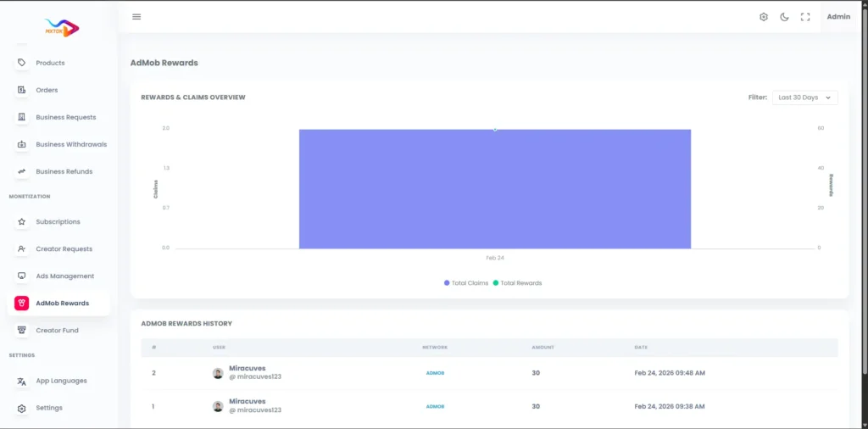The height and width of the screenshot is (429, 868).
Task: Click the Products tag icon
Action: [x=22, y=63]
